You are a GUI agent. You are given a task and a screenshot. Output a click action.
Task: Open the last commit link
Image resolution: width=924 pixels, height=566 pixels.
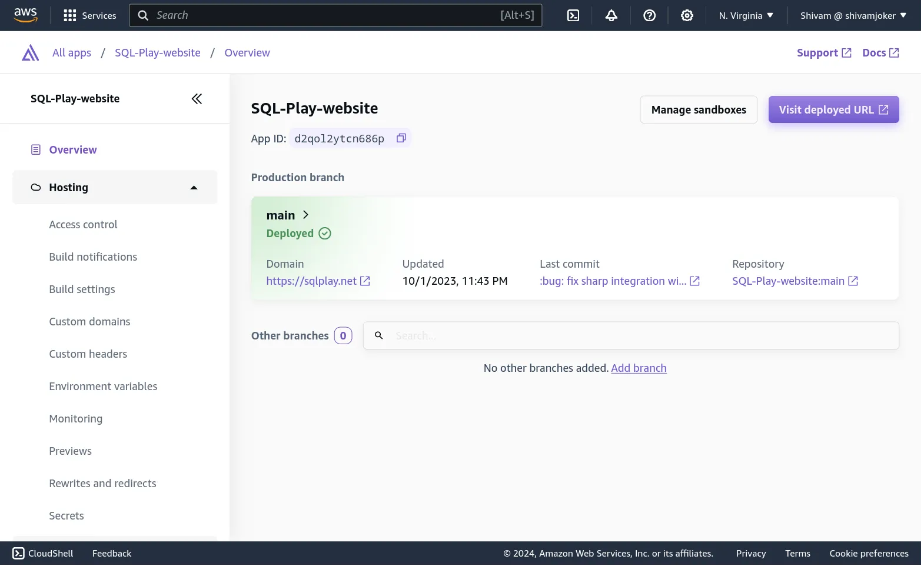tap(619, 281)
